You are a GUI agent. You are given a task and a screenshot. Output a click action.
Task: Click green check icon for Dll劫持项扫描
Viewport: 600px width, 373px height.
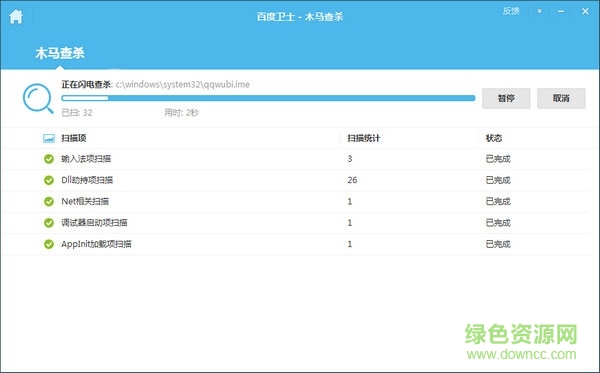pyautogui.click(x=49, y=180)
